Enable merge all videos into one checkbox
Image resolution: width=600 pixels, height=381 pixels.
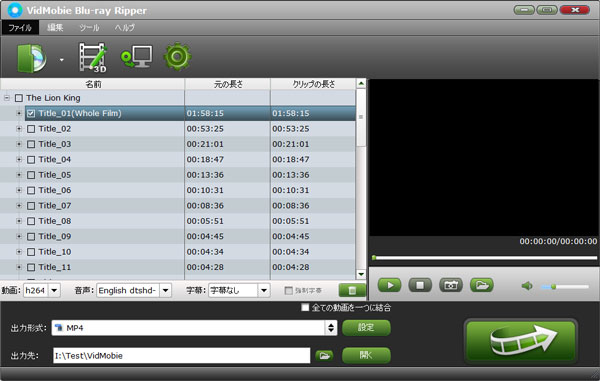(x=305, y=308)
